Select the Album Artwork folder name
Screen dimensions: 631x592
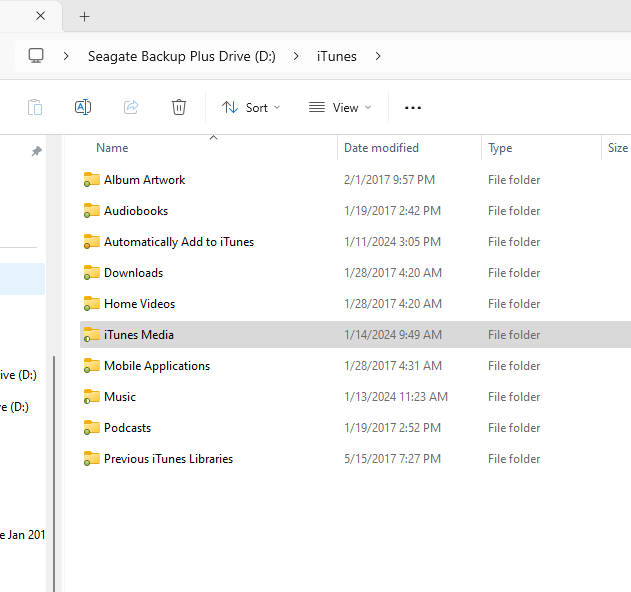click(144, 179)
